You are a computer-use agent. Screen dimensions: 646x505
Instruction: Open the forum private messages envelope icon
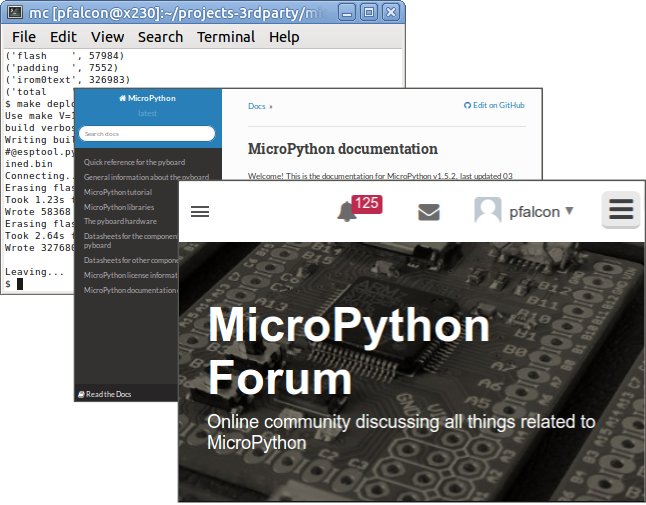click(428, 212)
